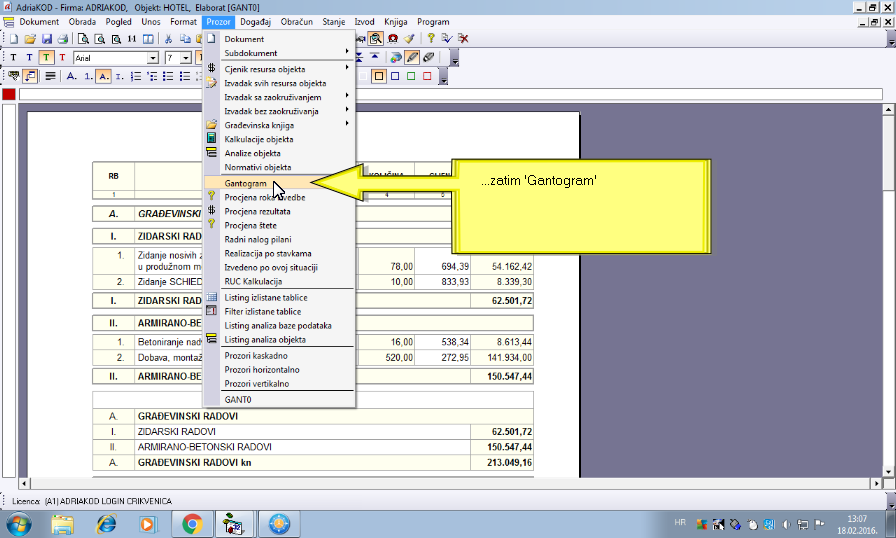Open the Obračun menu

point(297,22)
